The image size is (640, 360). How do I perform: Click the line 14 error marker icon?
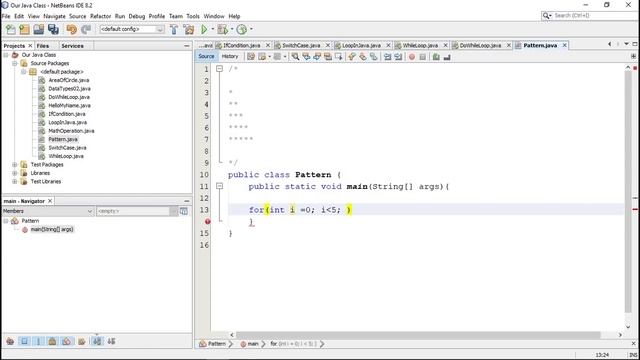(207, 221)
